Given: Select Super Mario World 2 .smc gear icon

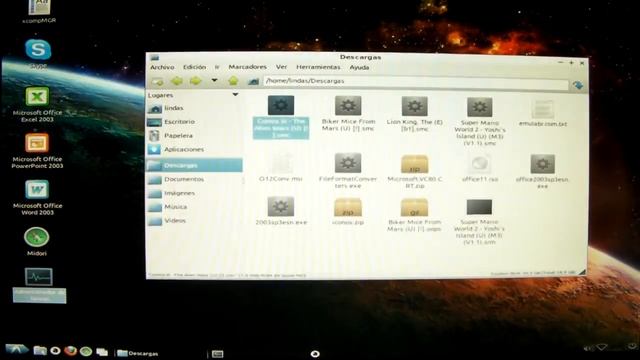Looking at the screenshot, I should (480, 107).
